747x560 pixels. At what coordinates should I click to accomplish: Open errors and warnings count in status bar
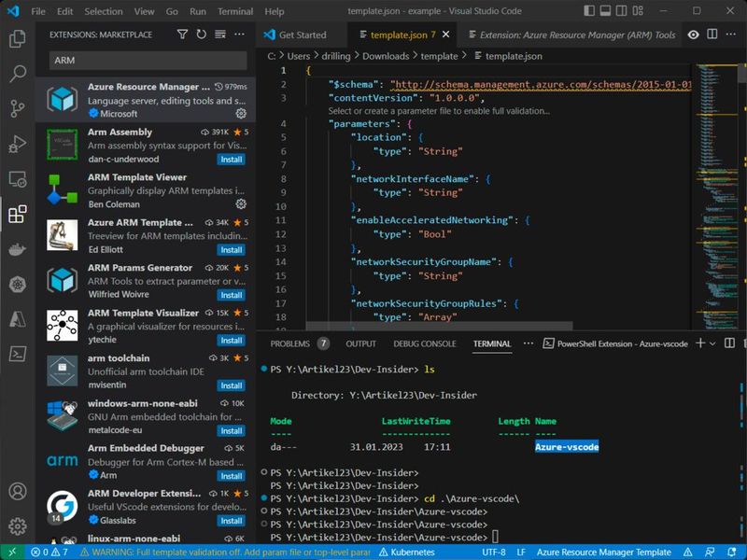click(49, 552)
